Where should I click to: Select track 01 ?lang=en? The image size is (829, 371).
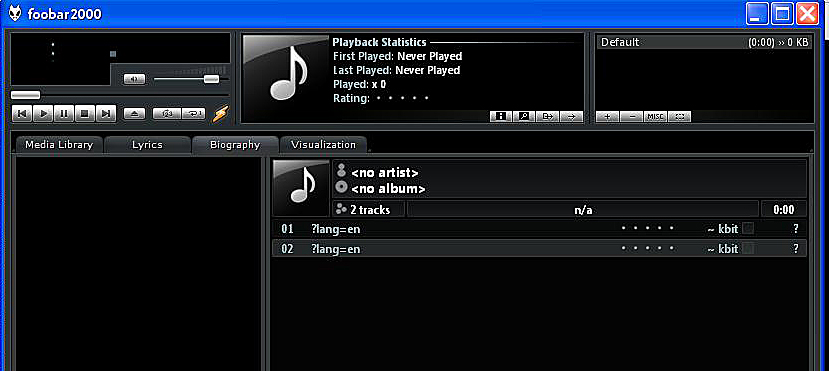pos(539,229)
